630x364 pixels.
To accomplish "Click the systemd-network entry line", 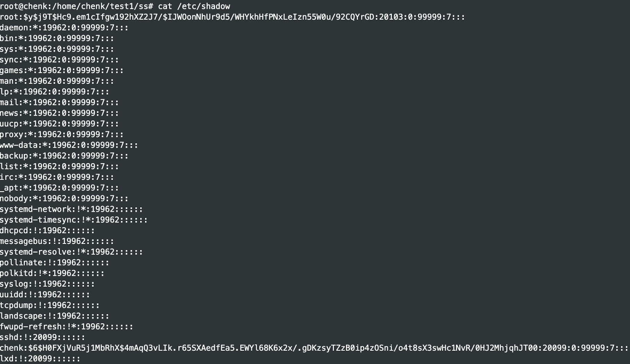I will 71,209.
